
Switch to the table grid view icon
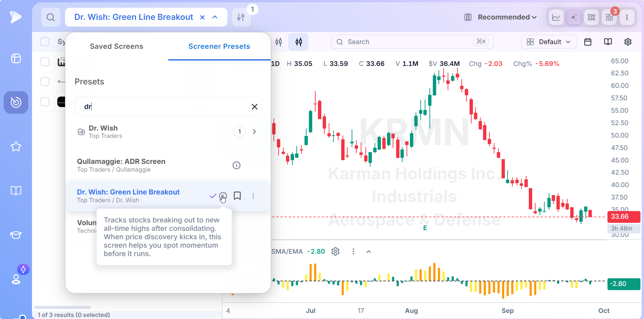coord(591,17)
